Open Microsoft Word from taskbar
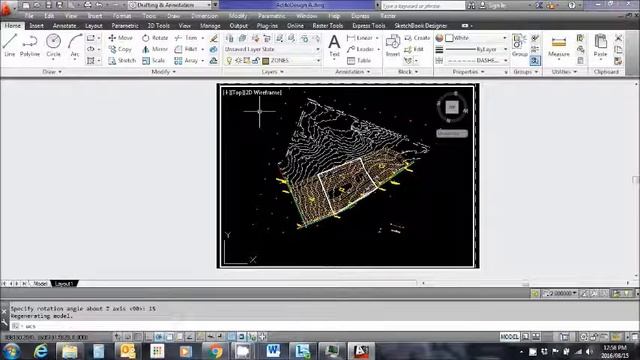The width and height of the screenshot is (640, 360). (273, 351)
